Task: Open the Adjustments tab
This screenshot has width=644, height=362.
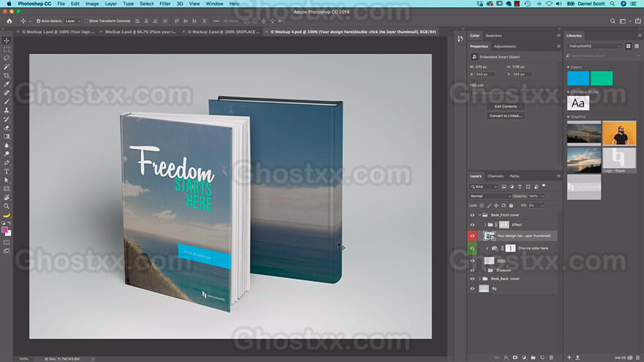Action: 505,46
